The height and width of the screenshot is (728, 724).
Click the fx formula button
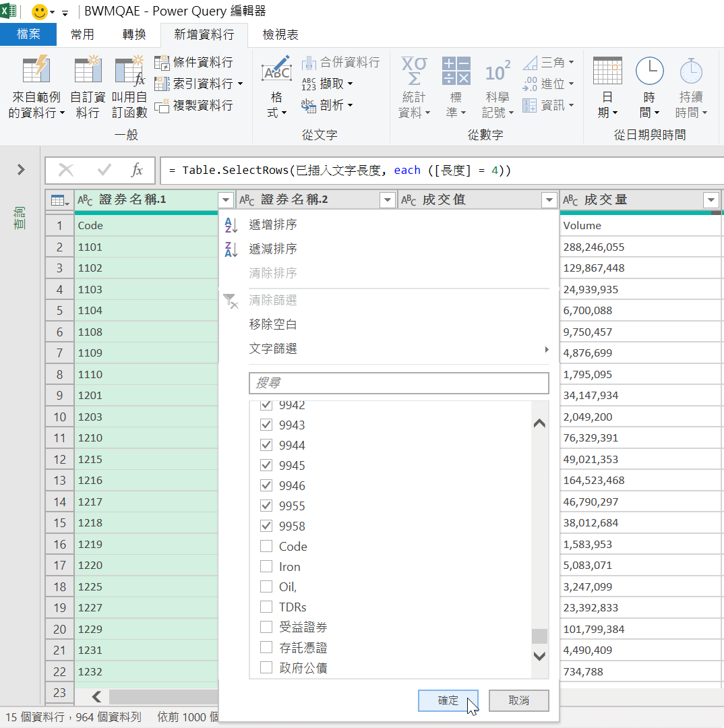[137, 171]
